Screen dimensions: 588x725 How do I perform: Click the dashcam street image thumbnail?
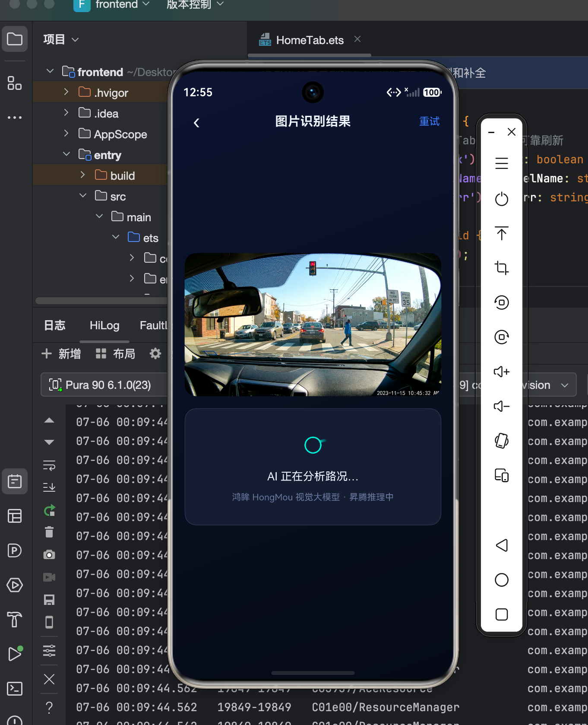pos(313,324)
